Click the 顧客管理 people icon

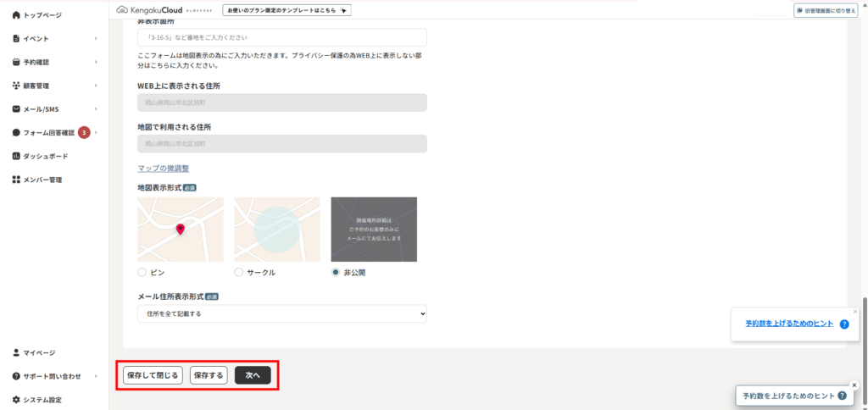coord(16,86)
